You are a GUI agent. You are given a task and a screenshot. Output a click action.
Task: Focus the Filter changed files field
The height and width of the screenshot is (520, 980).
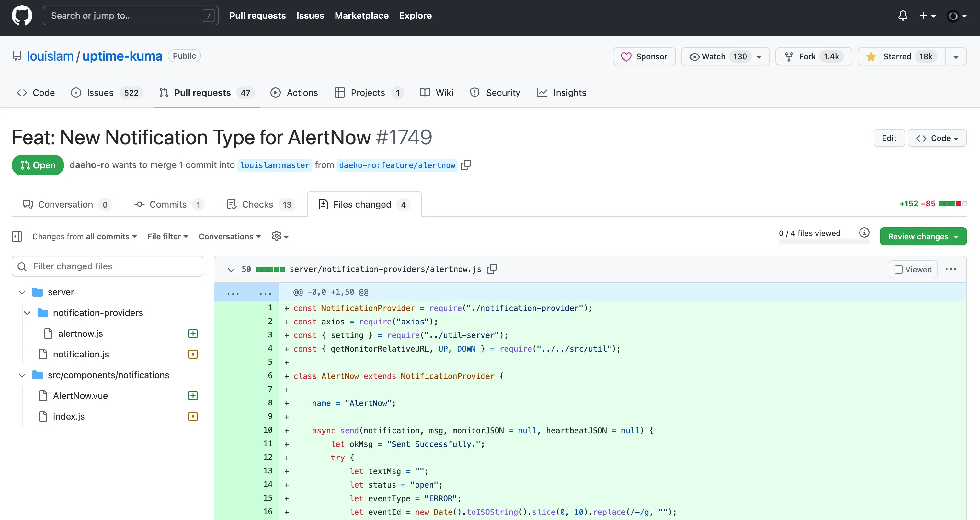(x=108, y=266)
